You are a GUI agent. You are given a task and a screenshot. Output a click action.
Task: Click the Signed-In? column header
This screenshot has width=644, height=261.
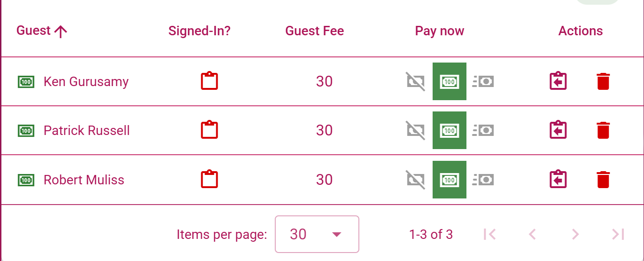pyautogui.click(x=200, y=31)
